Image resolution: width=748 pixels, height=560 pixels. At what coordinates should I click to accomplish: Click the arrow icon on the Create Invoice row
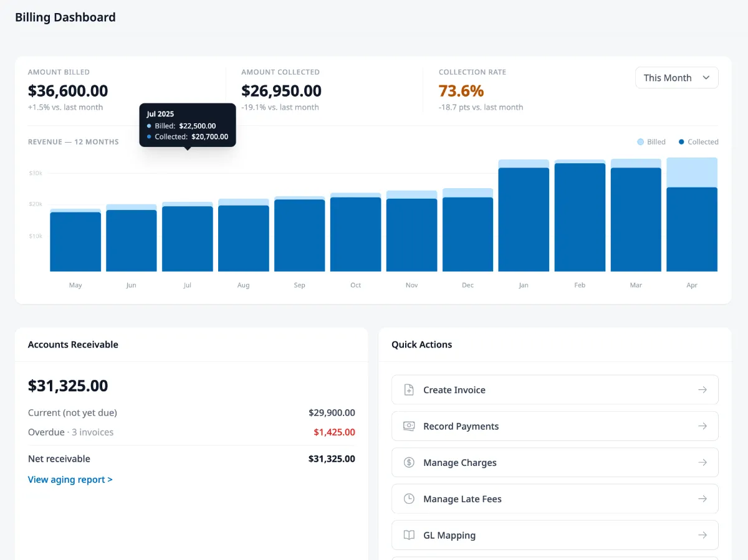702,389
